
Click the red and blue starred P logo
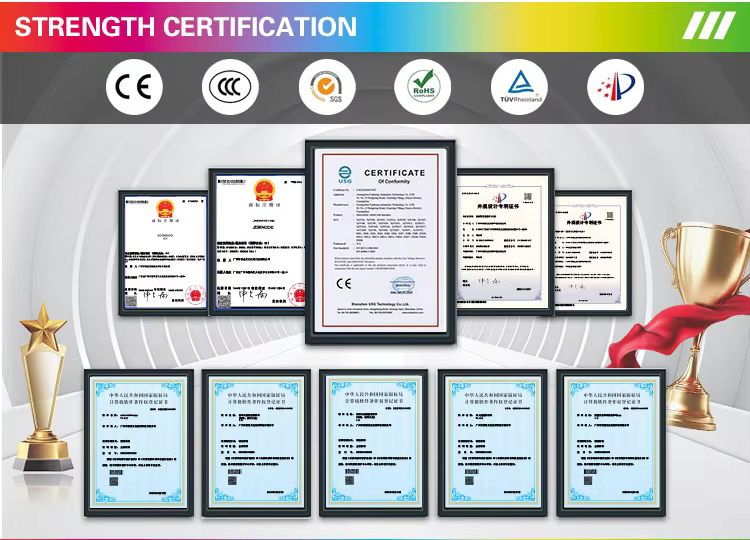(x=615, y=88)
